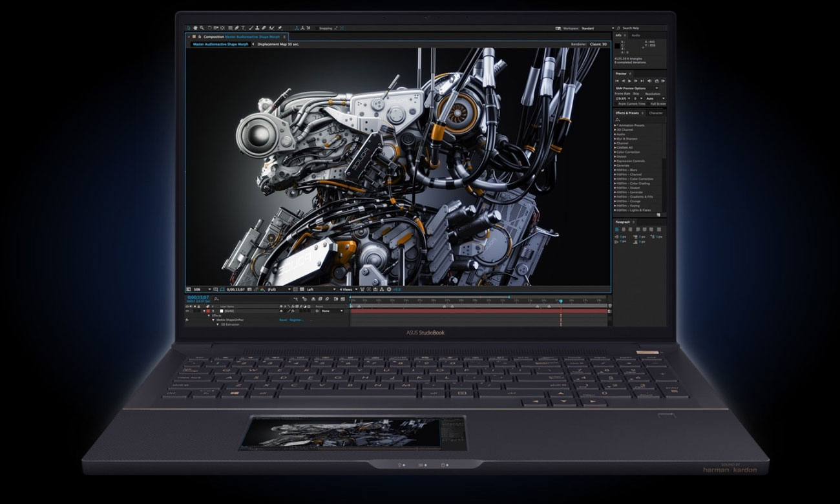840x504 pixels.
Task: Collapse the 3D Extrusion property group
Action: click(x=218, y=324)
